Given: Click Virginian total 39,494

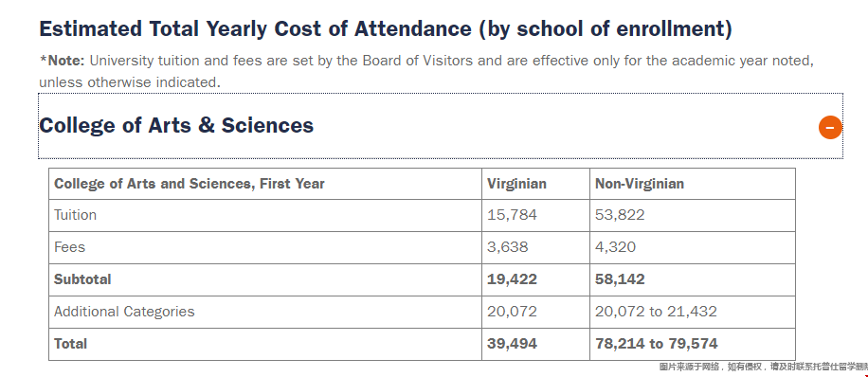Looking at the screenshot, I should point(512,344).
